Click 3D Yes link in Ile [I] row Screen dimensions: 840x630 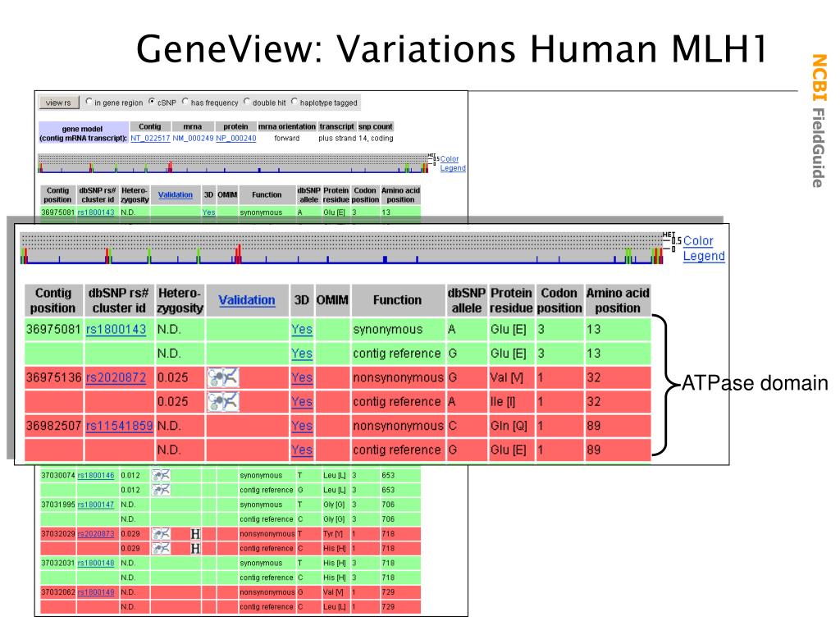click(x=302, y=402)
